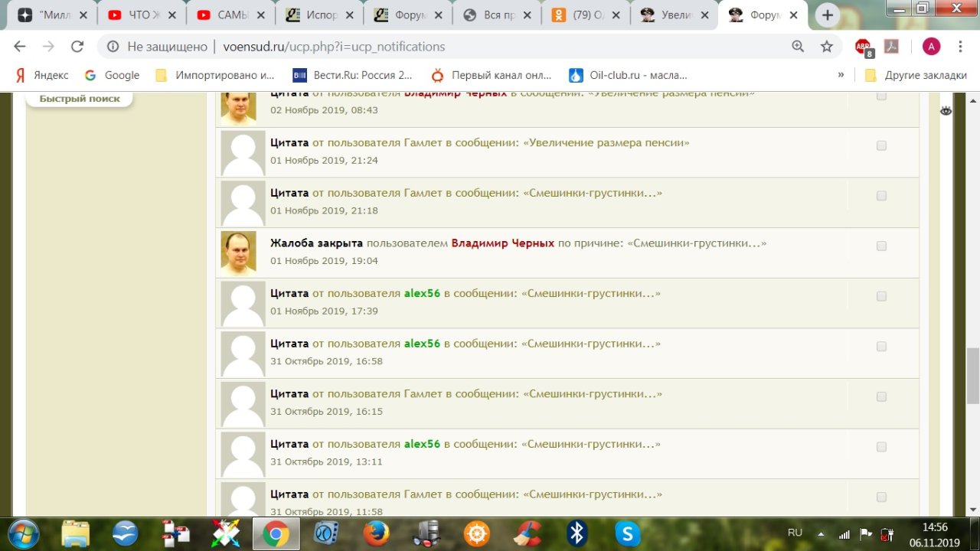Open a new browser tab
This screenshot has height=551, width=980.
coord(827,15)
